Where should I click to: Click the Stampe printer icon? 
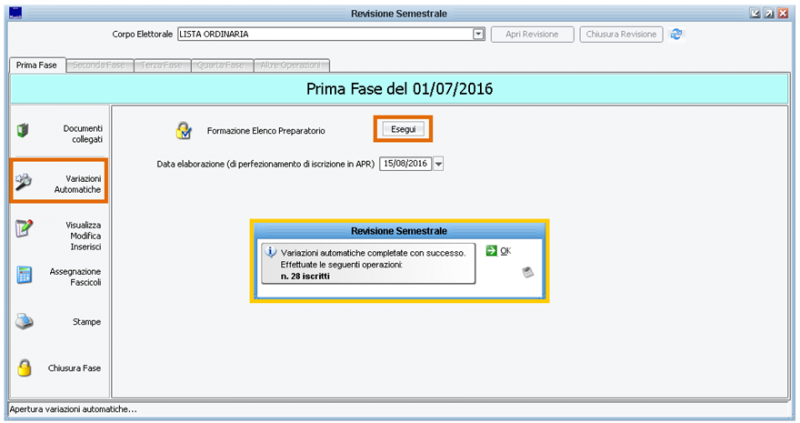point(24,321)
